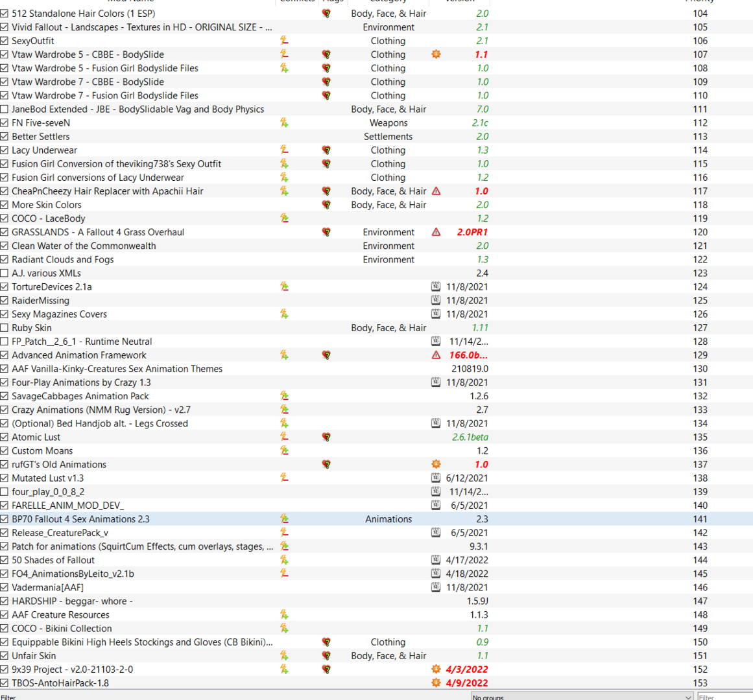This screenshot has height=700, width=753.
Task: Click the calendar date icon on TortureDevices 2.1a row
Action: click(436, 287)
